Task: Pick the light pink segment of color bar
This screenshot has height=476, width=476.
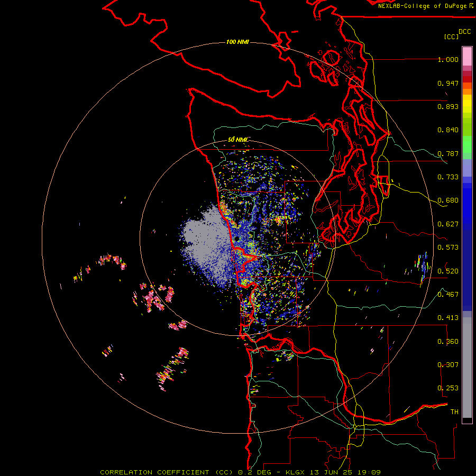Action: [x=467, y=56]
